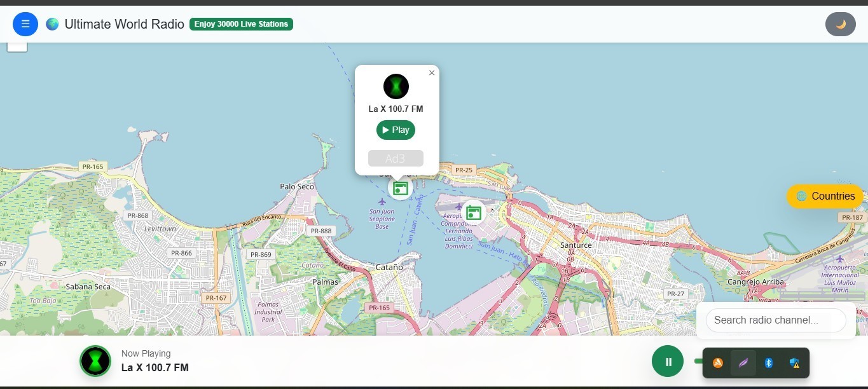868x389 pixels.
Task: Click the Now Playing station artwork
Action: [x=95, y=361]
